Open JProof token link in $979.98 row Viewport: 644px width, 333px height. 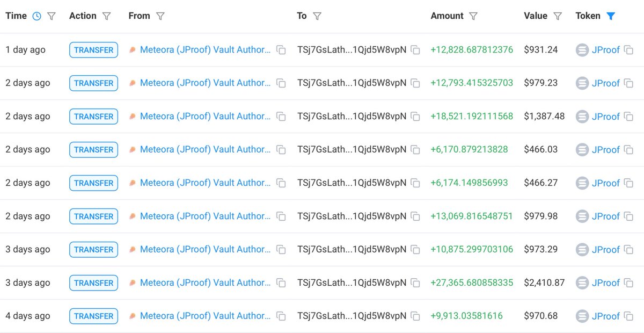coord(605,216)
